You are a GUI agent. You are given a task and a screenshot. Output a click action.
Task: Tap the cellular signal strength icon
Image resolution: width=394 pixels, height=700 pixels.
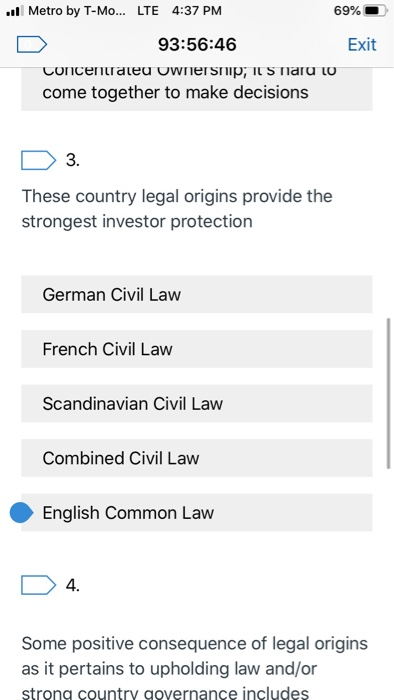point(15,11)
